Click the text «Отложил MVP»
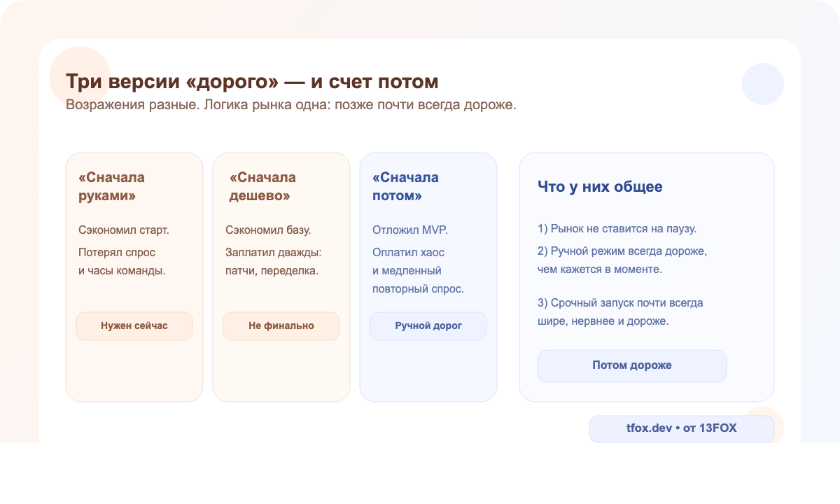 pos(410,229)
